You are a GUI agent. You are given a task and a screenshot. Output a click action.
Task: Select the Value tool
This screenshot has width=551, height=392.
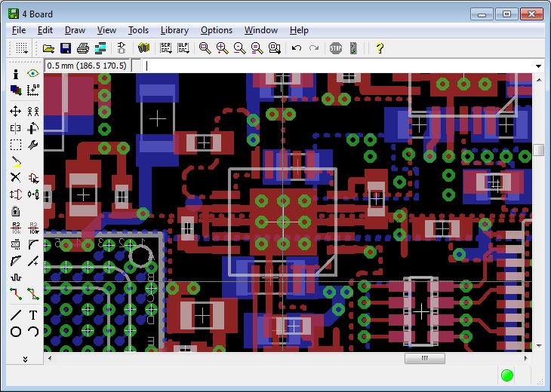(33, 228)
